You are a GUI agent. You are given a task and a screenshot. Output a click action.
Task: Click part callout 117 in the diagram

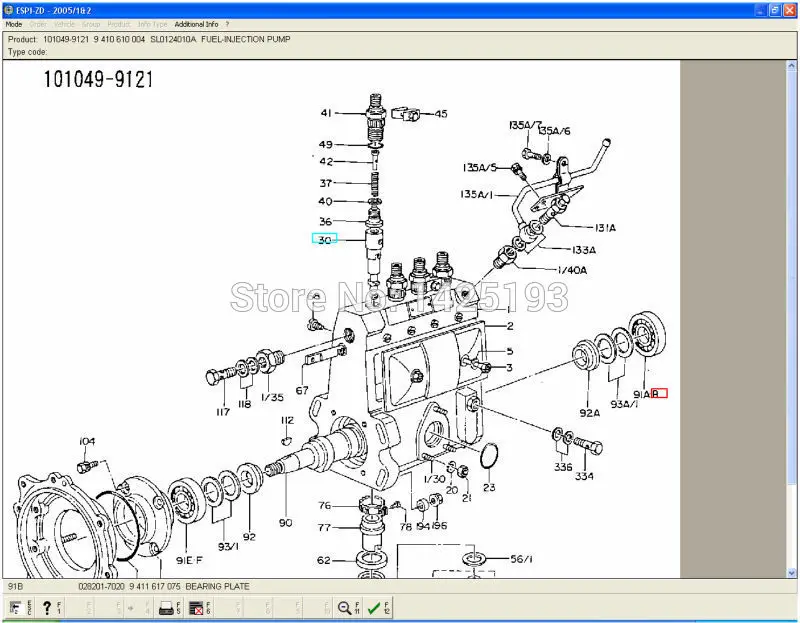pyautogui.click(x=222, y=410)
